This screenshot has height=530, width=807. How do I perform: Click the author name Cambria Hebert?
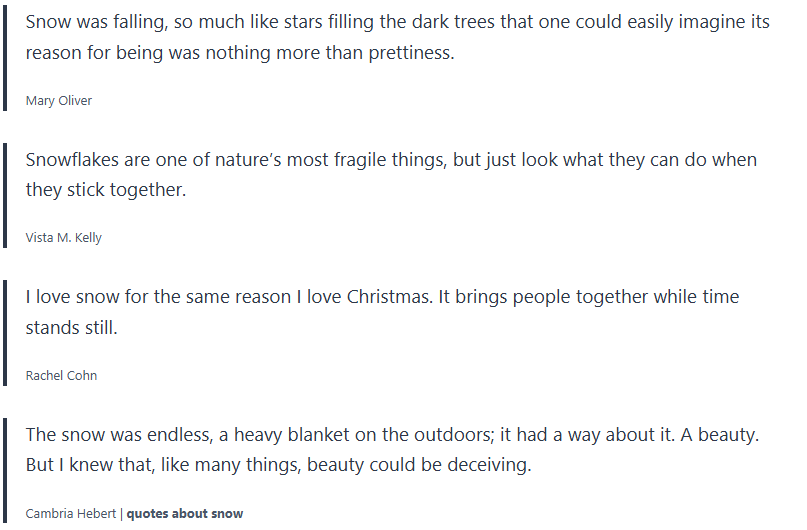(71, 513)
